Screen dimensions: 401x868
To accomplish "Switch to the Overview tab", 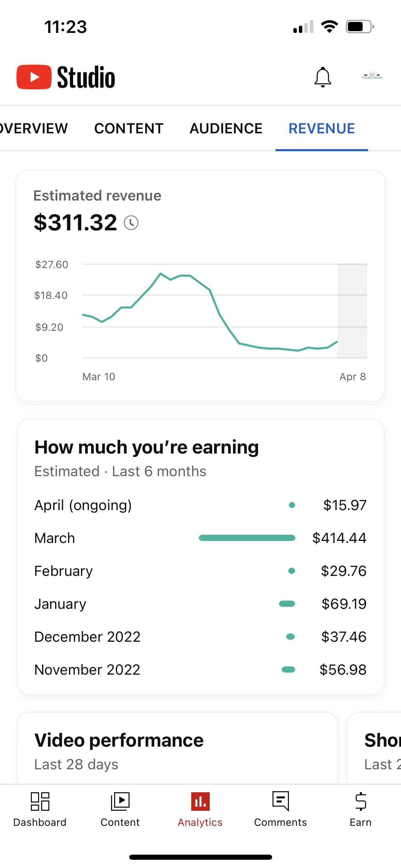I will [x=34, y=129].
